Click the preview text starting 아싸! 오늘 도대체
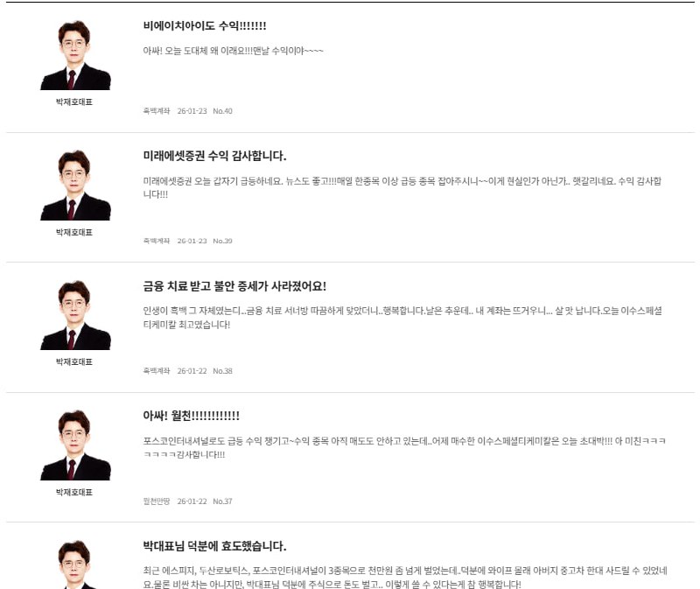 pyautogui.click(x=233, y=51)
